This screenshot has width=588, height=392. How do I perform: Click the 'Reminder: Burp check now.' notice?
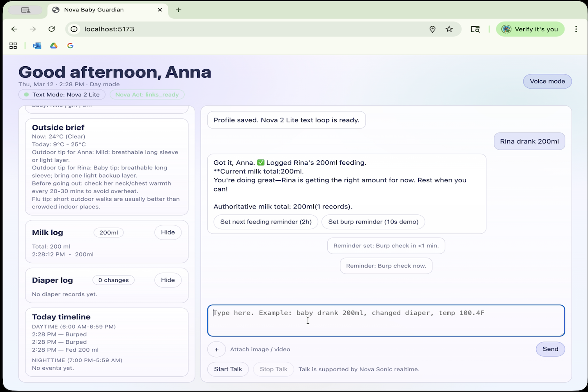click(x=386, y=266)
